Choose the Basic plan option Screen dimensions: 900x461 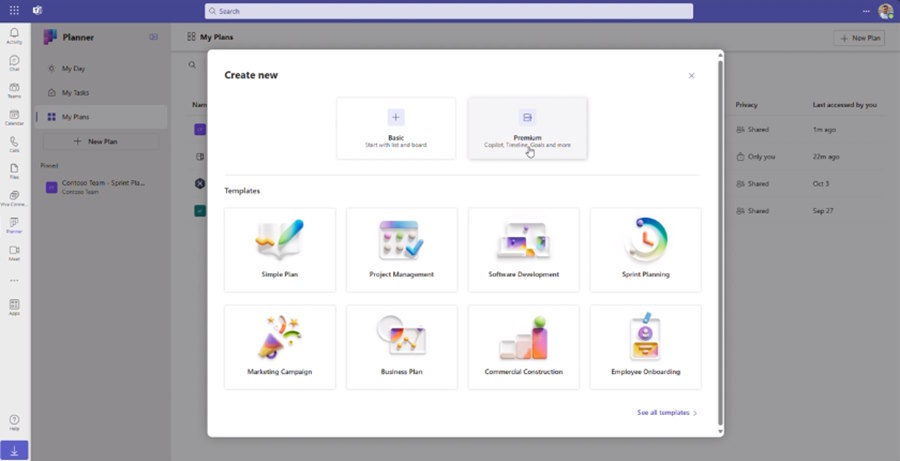(x=396, y=128)
